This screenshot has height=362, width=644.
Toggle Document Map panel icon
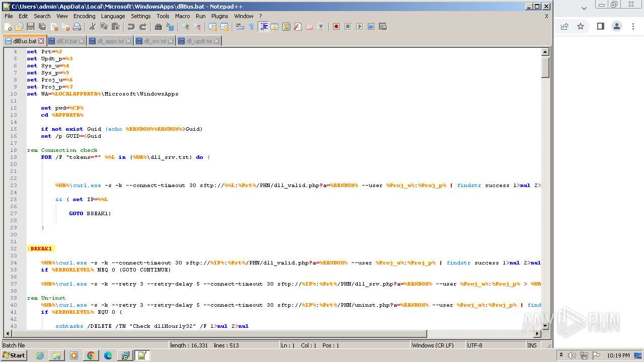click(286, 27)
